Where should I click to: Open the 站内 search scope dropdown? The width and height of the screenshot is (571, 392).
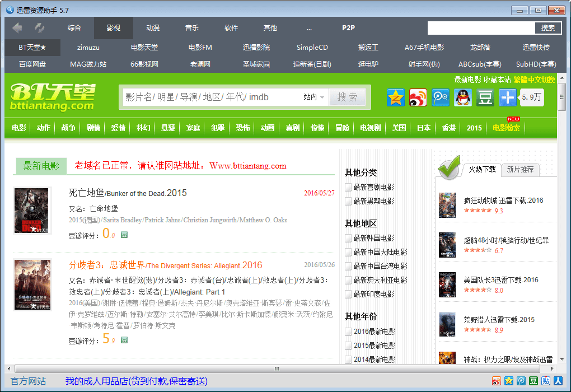(x=314, y=97)
